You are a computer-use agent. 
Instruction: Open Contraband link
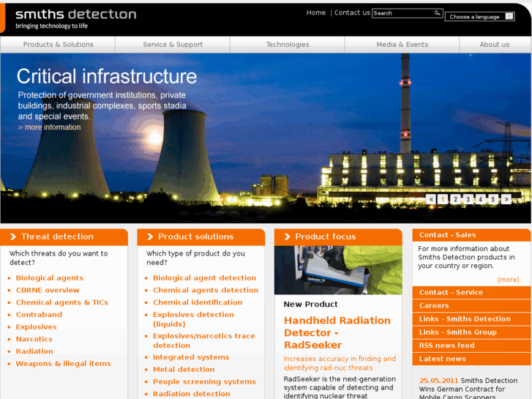(39, 315)
